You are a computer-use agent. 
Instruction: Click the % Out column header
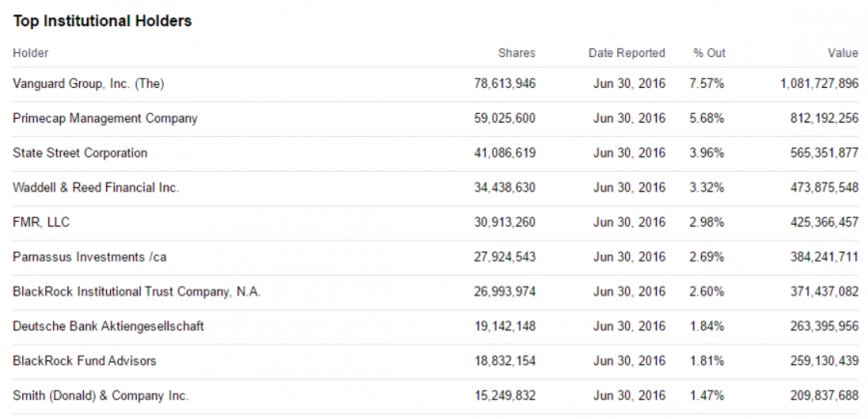pos(709,53)
